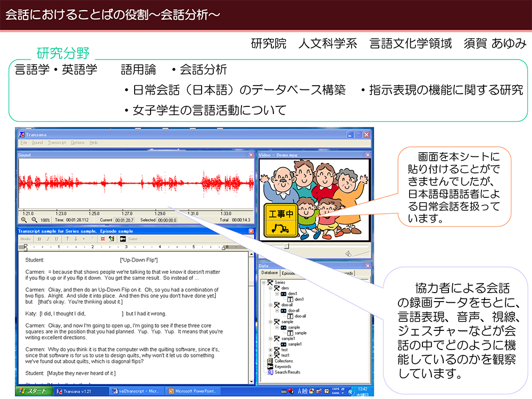This screenshot has width=532, height=399.
Task: Select the dem1 transcript icon
Action: pyautogui.click(x=290, y=299)
